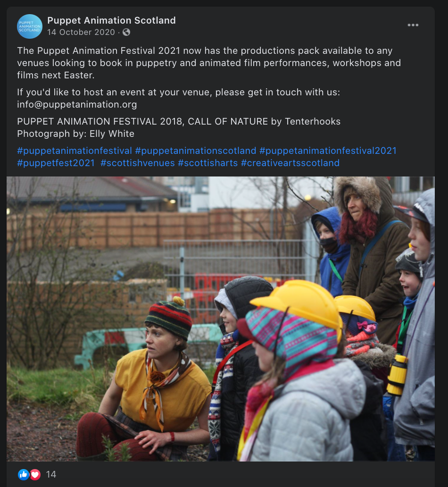The height and width of the screenshot is (487, 448).
Task: Click the #scottisharts hashtag
Action: (x=207, y=163)
